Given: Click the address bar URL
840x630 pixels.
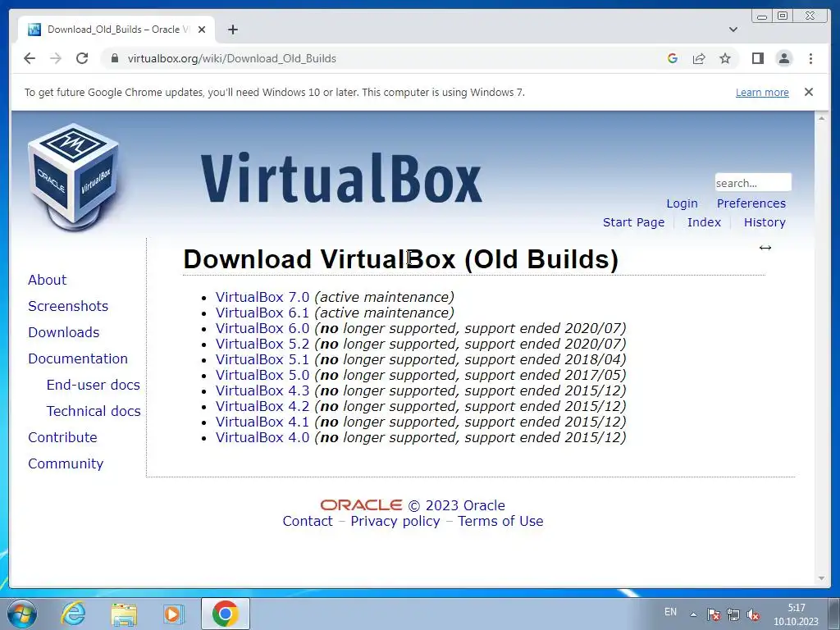Looking at the screenshot, I should tap(231, 58).
